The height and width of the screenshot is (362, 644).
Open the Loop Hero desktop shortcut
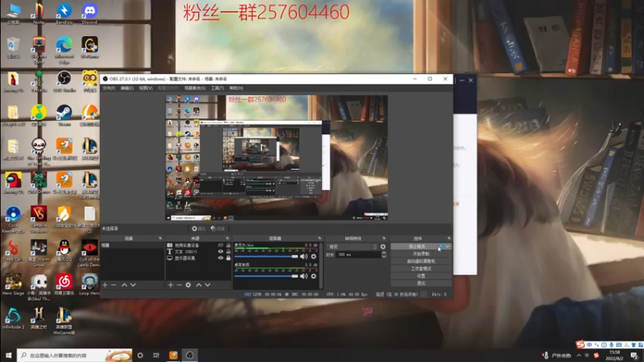[89, 285]
